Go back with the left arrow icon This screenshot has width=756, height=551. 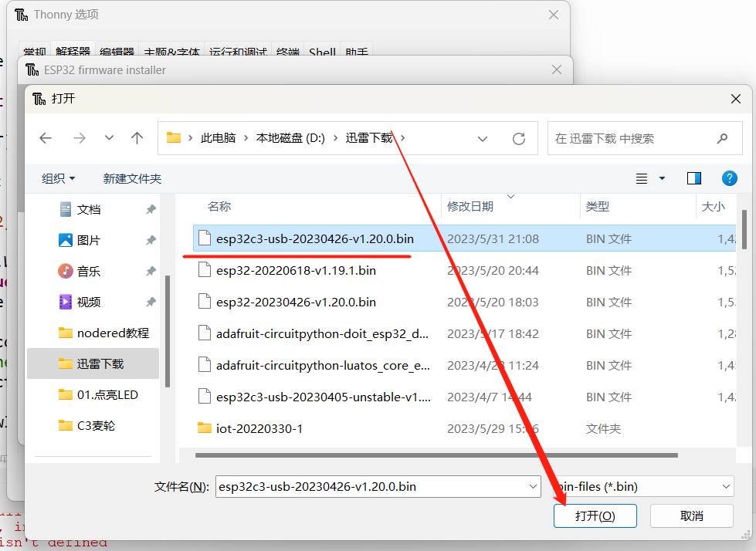click(46, 138)
